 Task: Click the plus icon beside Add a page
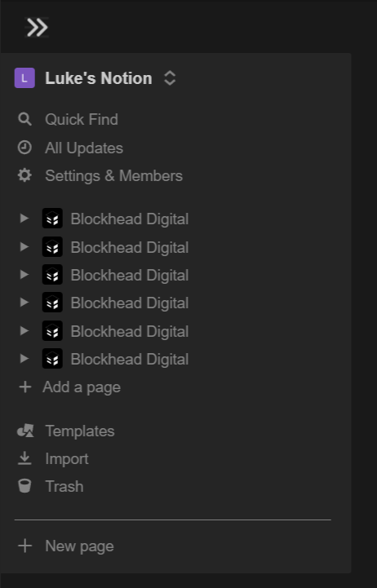[x=25, y=387]
